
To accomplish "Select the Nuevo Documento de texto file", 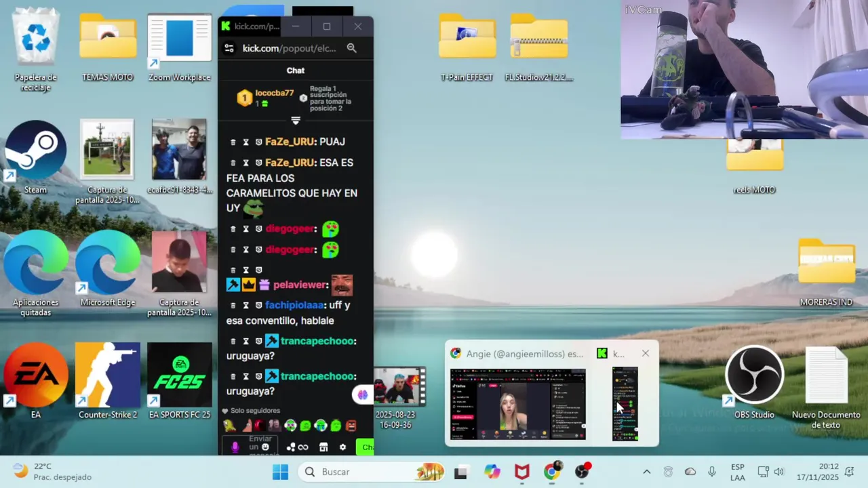I will [x=826, y=388].
